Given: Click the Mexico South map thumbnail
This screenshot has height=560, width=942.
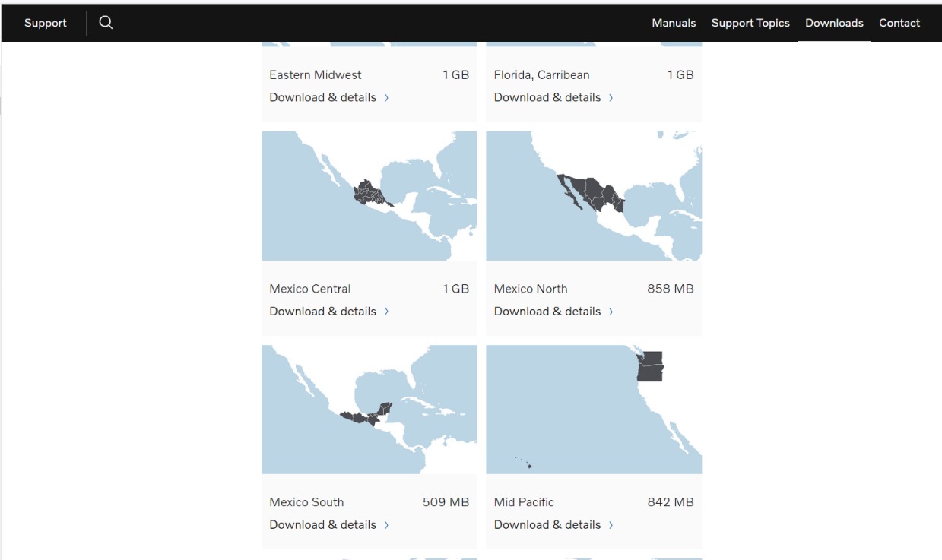Looking at the screenshot, I should pos(370,410).
